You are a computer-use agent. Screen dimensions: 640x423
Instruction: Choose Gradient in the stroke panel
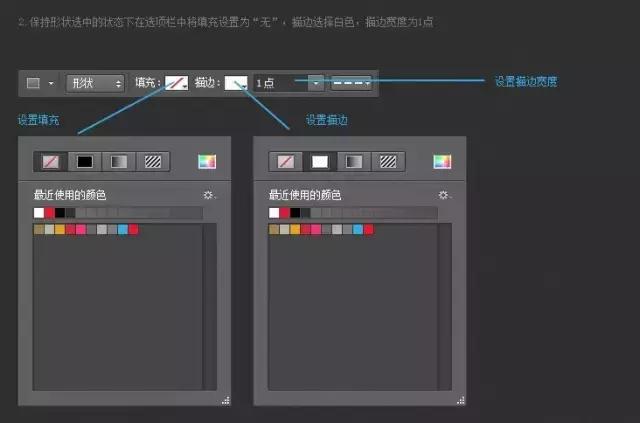point(354,162)
